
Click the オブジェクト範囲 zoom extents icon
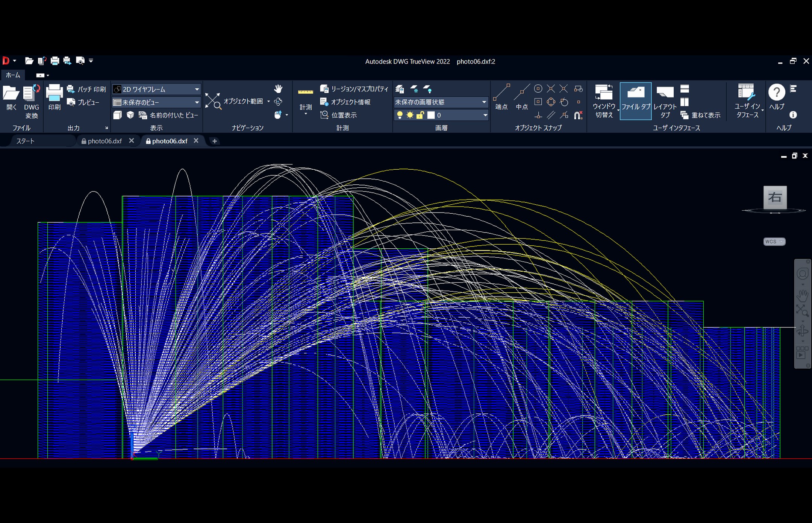coord(213,101)
